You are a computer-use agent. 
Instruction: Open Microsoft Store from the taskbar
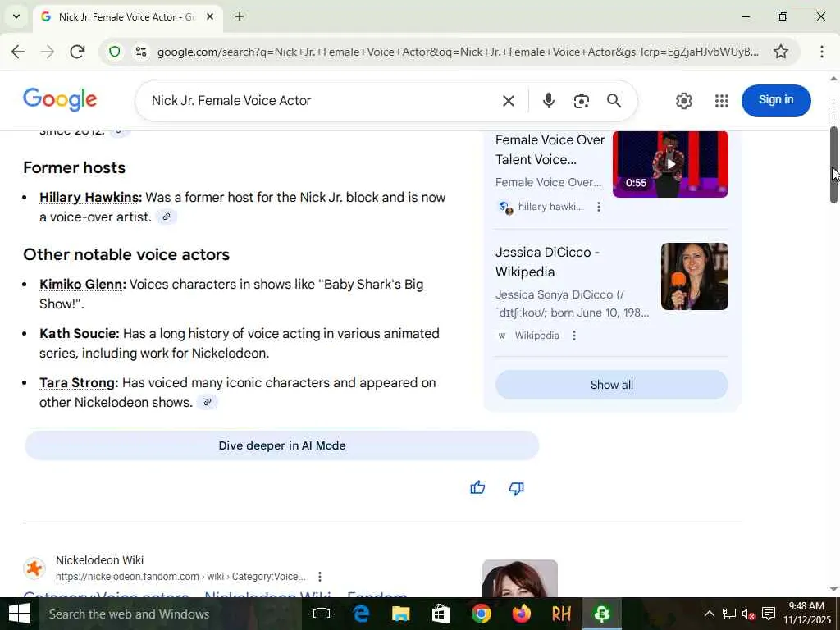(x=441, y=614)
